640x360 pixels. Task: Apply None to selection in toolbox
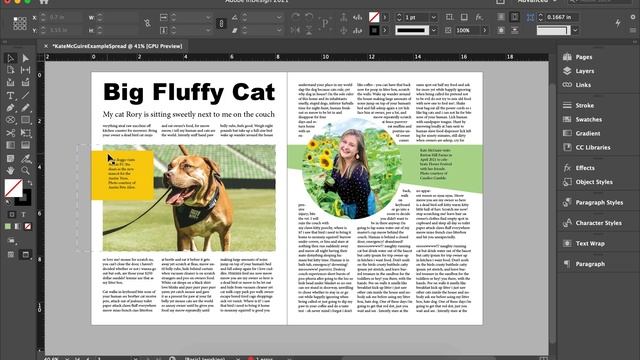click(x=28, y=227)
